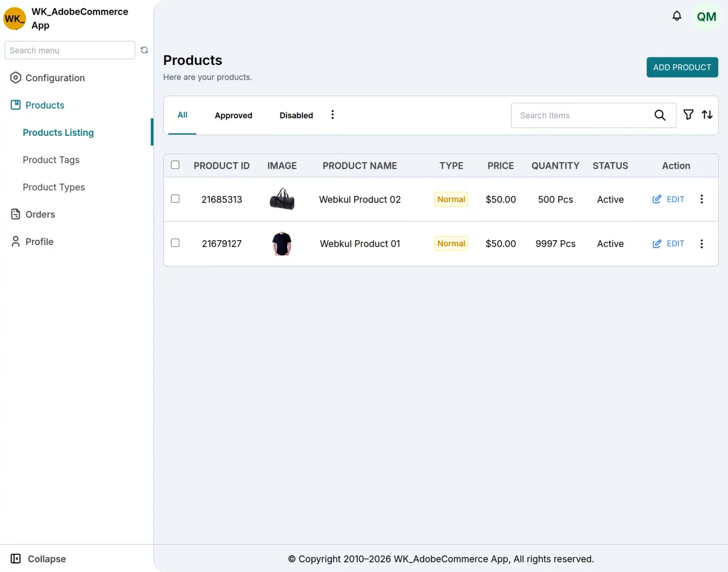Open the QM user avatar
The width and height of the screenshot is (728, 572).
click(706, 17)
